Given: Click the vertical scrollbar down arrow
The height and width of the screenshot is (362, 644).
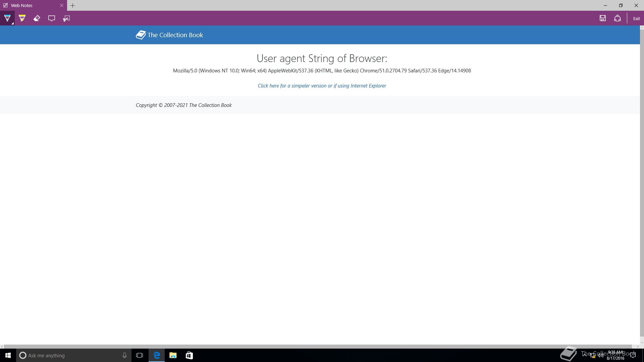Looking at the screenshot, I should 642,343.
